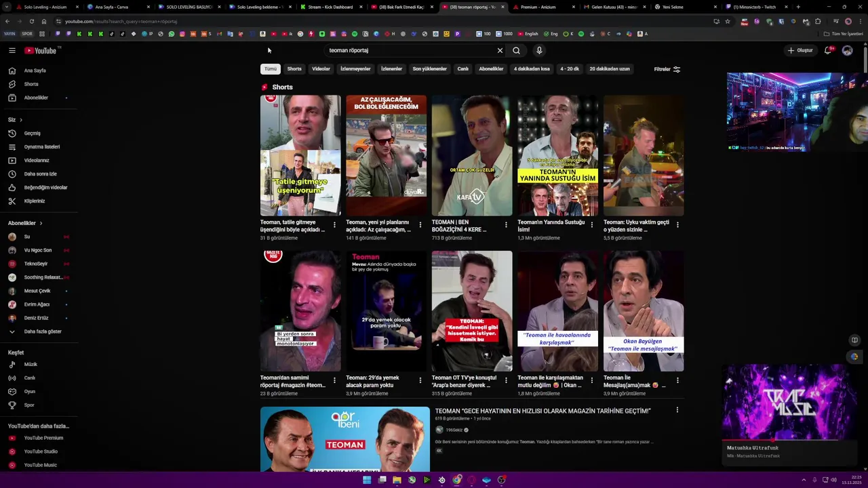Viewport: 868px width, 488px height.
Task: Open Shorts in the left sidebar
Action: pos(31,84)
